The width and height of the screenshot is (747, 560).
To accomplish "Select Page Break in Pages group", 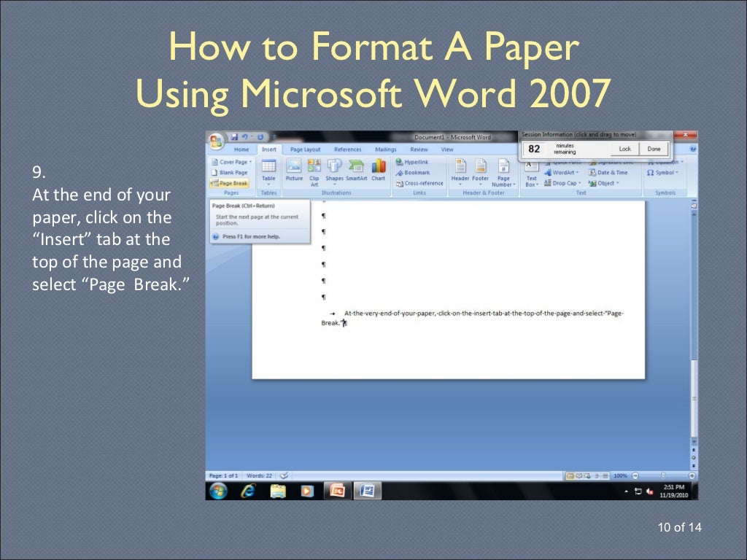I will click(230, 183).
